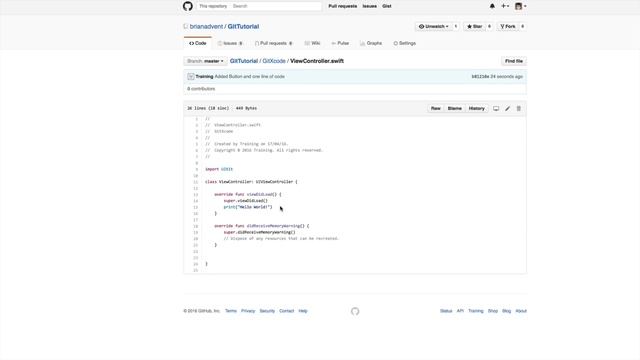Click the Find file button
The image size is (640, 360).
[x=514, y=61]
